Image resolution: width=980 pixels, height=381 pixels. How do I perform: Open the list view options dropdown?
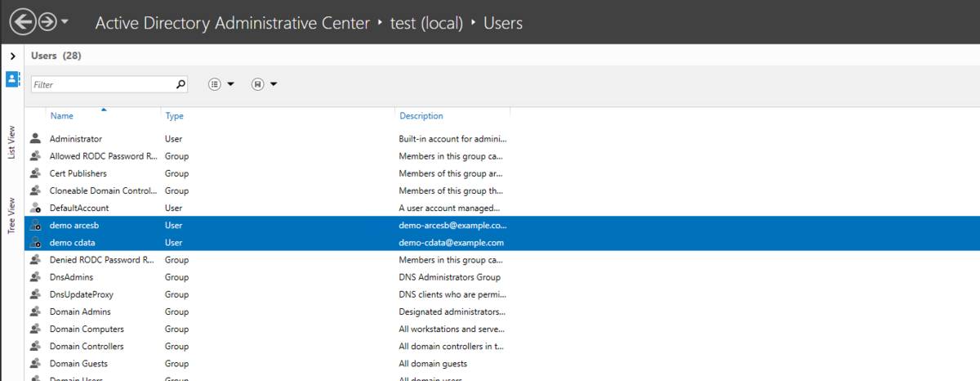[x=221, y=84]
